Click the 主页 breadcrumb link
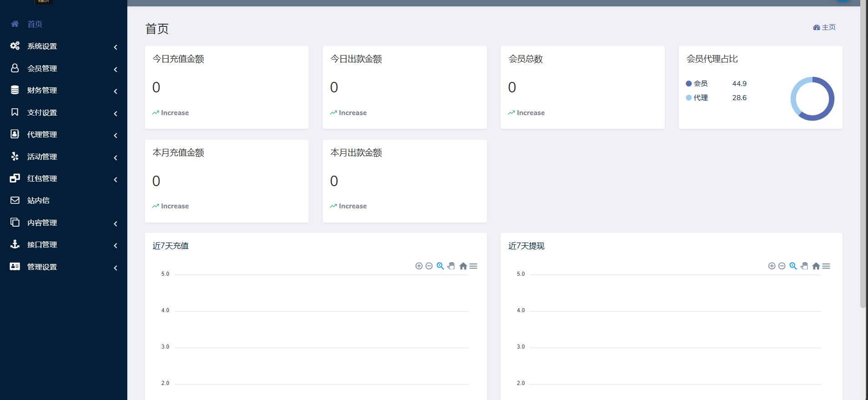The height and width of the screenshot is (400, 868). tap(824, 27)
